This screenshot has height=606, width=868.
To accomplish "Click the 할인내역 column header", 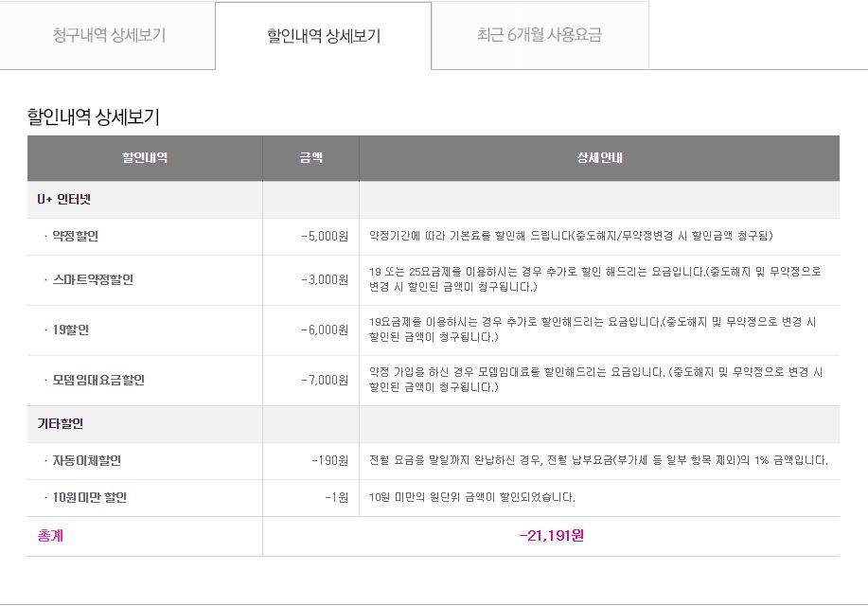I will click(145, 157).
